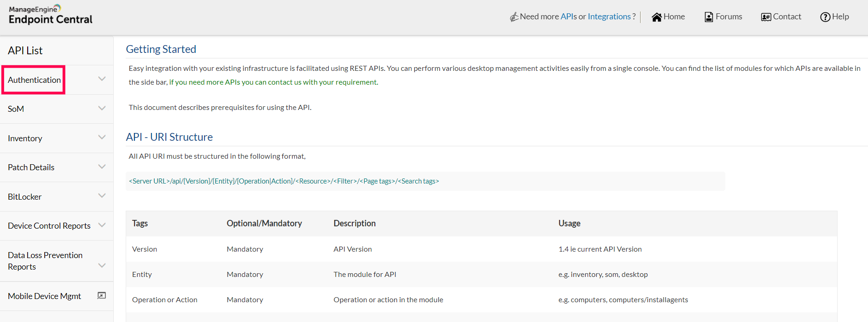The height and width of the screenshot is (322, 868).
Task: Click the Forums document icon
Action: point(709,17)
